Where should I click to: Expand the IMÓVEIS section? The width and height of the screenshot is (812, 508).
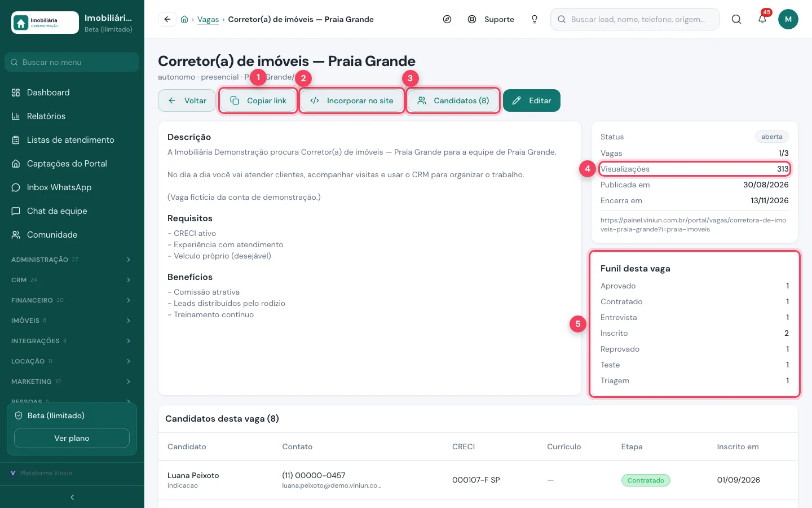coord(72,321)
